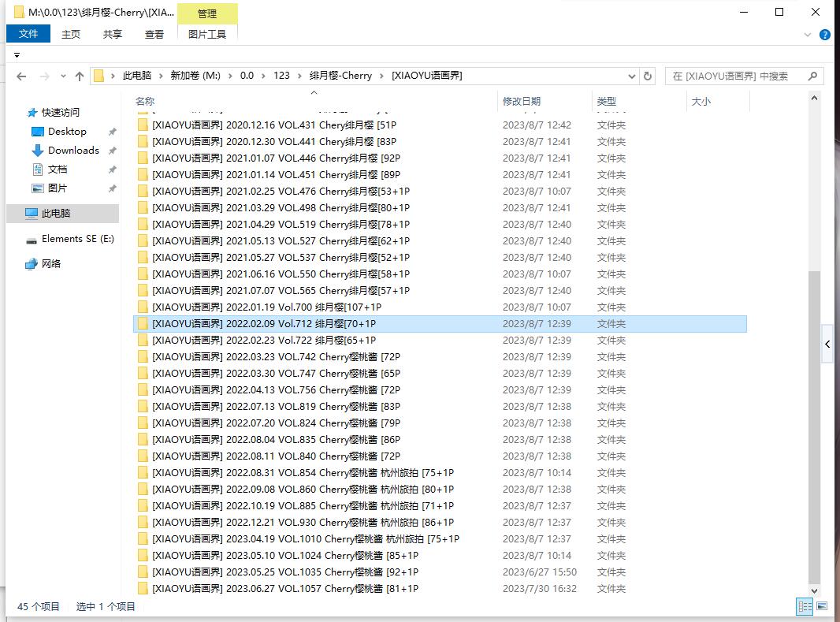Expand breadcrumb arrow after 此电脑
Image resolution: width=840 pixels, height=622 pixels.
(160, 76)
